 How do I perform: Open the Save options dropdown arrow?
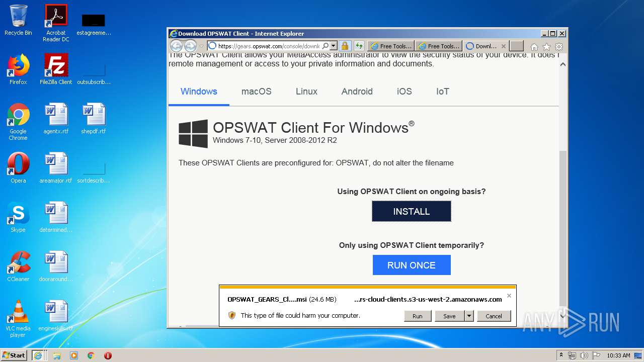[x=469, y=316]
